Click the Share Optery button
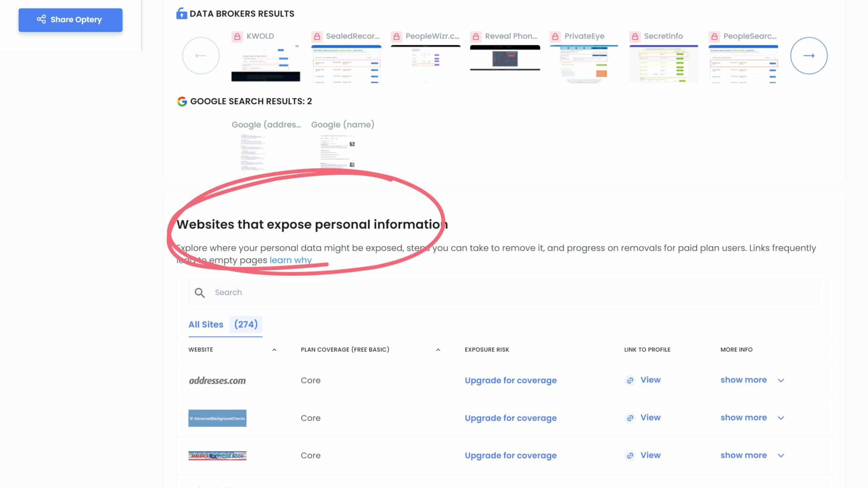The image size is (868, 488). (x=70, y=20)
